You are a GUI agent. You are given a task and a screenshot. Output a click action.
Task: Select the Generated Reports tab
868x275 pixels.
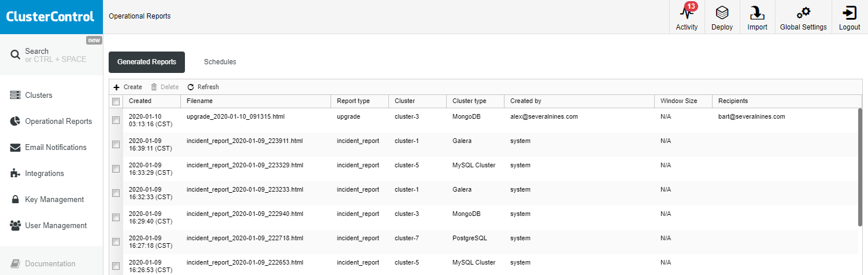(147, 62)
